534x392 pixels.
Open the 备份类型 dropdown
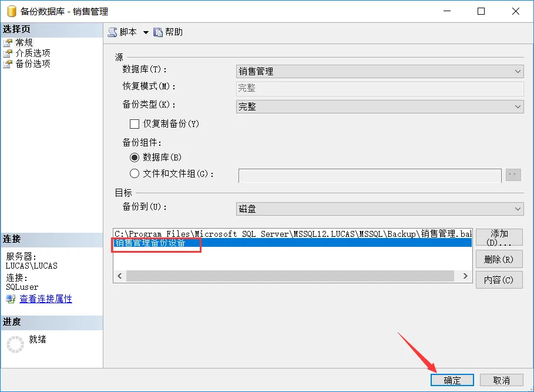point(379,106)
